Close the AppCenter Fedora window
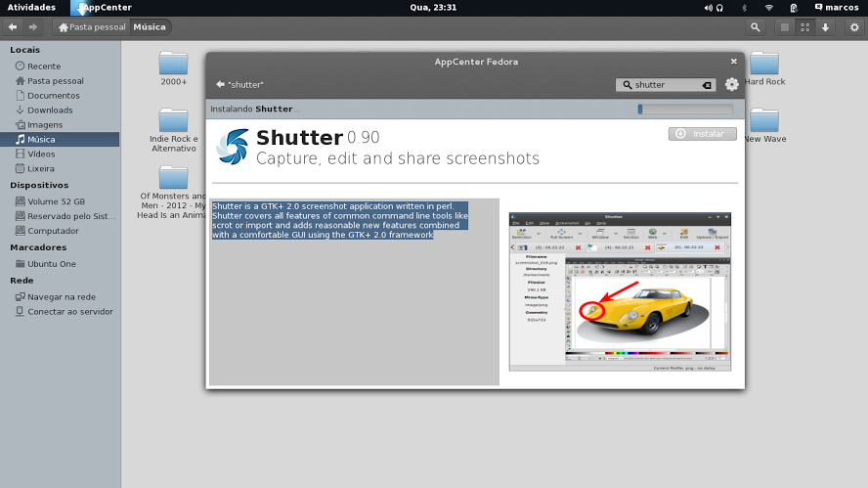This screenshot has width=868, height=488. click(x=733, y=62)
